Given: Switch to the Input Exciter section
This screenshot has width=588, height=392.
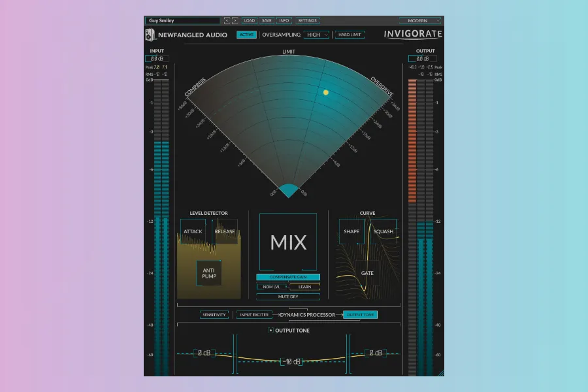Looking at the screenshot, I should [254, 315].
